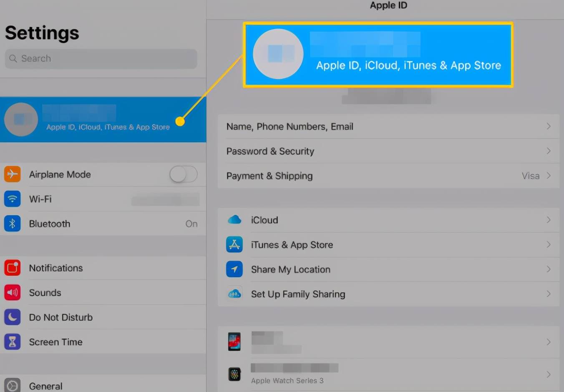Open the Do Not Disturb settings
Viewport: 564px width, 392px height.
pyautogui.click(x=103, y=317)
